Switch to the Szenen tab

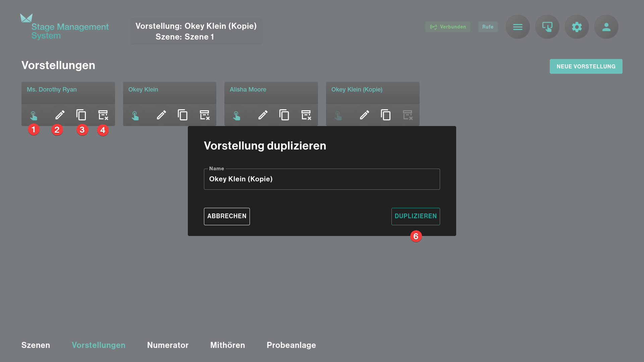[36, 345]
